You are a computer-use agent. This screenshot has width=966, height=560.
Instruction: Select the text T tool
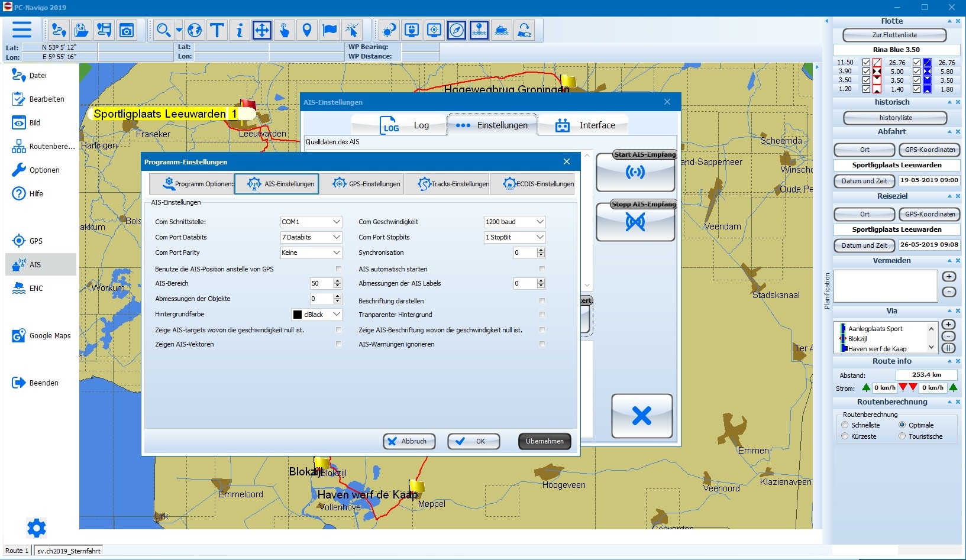pos(217,30)
